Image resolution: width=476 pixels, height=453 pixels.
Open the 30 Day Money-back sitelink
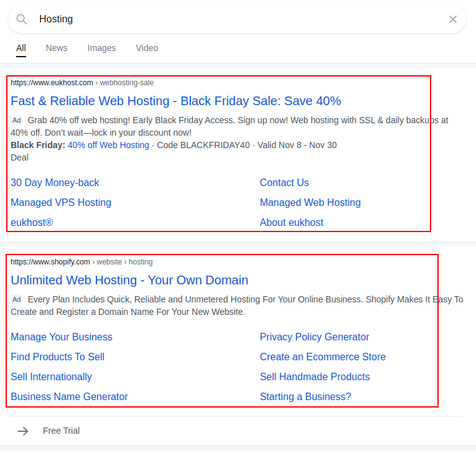point(55,182)
